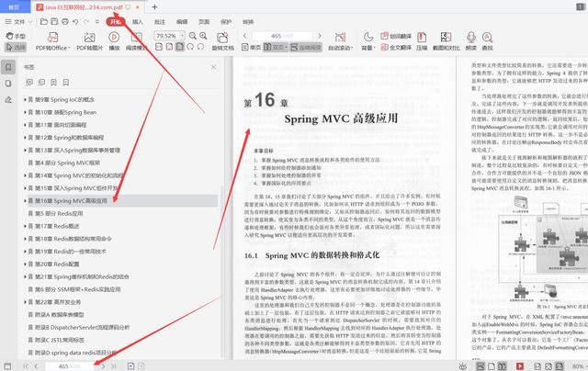Image resolution: width=588 pixels, height=371 pixels.
Task: Jump to last page in status bar
Action: click(x=114, y=366)
